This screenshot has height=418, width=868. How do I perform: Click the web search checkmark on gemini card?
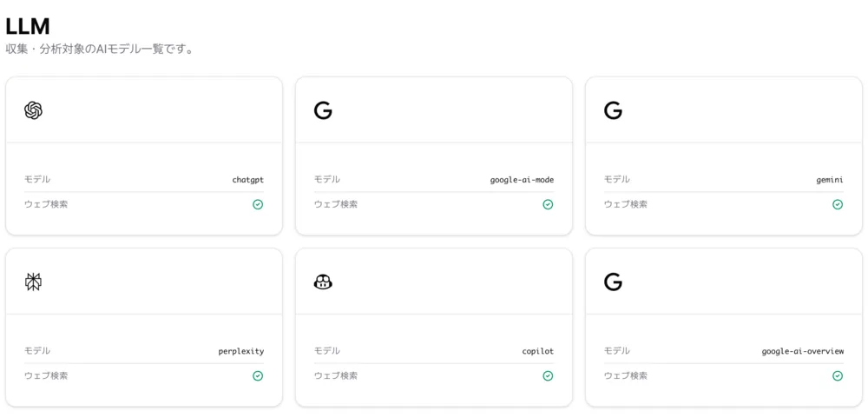pyautogui.click(x=838, y=204)
